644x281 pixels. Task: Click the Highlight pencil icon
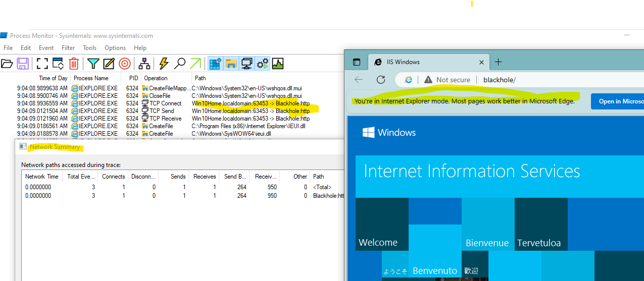tap(109, 64)
